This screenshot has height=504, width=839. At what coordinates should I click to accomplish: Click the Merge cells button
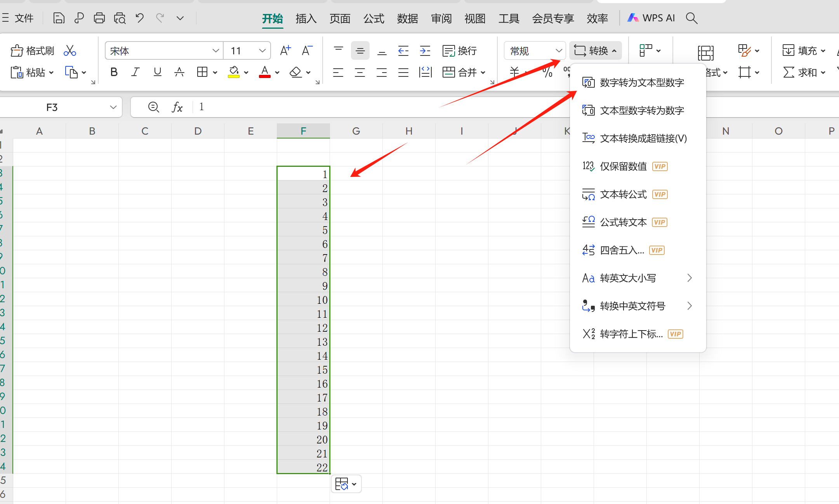pyautogui.click(x=460, y=73)
